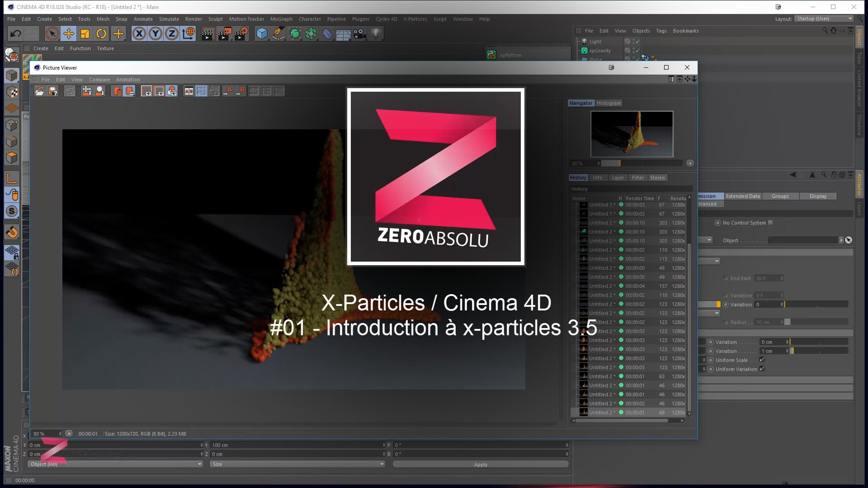Toggle the Uniform Scale checkbox
Image resolution: width=868 pixels, height=488 pixels.
pos(762,360)
